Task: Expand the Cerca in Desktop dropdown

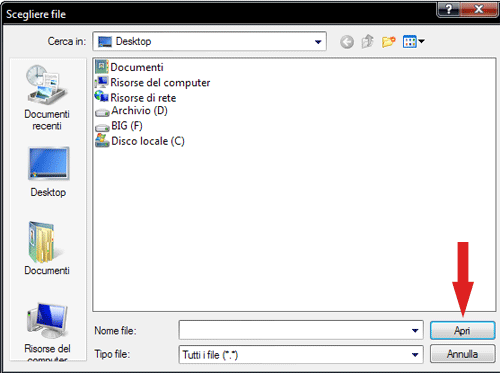Action: [x=318, y=42]
